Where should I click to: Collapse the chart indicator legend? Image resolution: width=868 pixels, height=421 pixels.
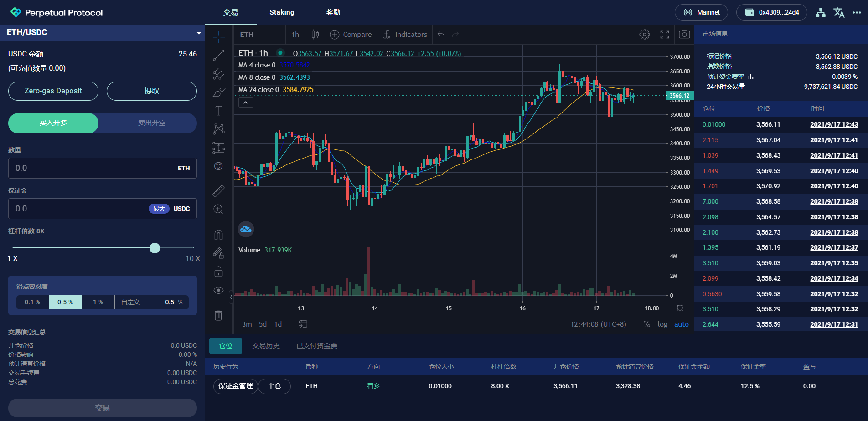point(246,103)
